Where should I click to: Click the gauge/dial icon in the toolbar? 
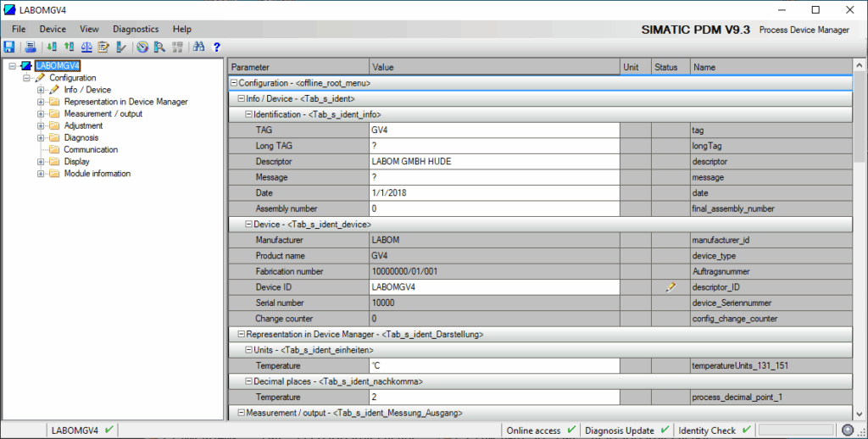(x=142, y=47)
